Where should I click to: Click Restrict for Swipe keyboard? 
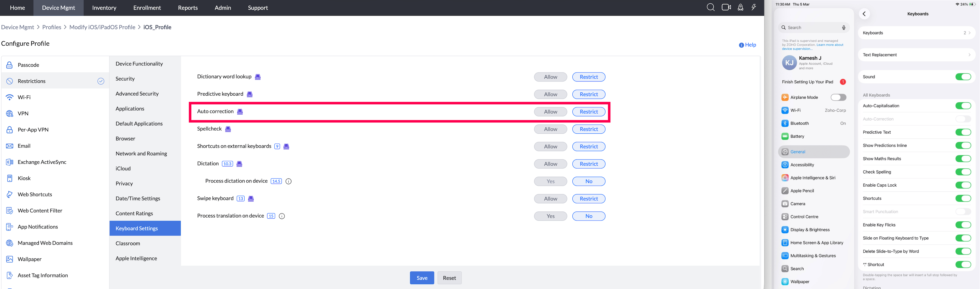(589, 199)
